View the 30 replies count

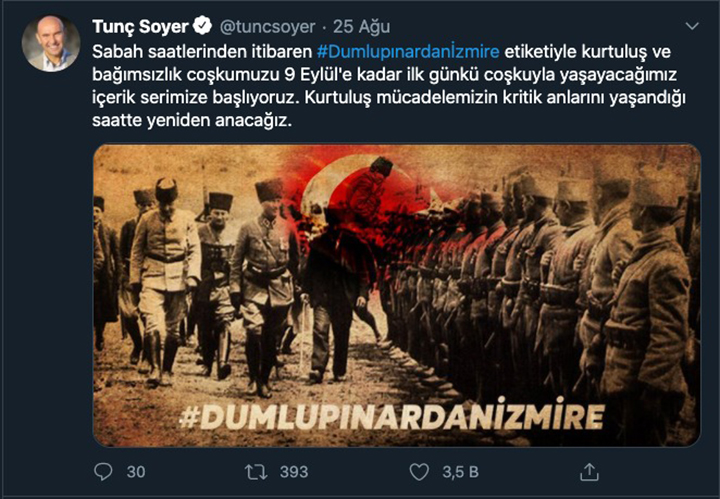[136, 472]
